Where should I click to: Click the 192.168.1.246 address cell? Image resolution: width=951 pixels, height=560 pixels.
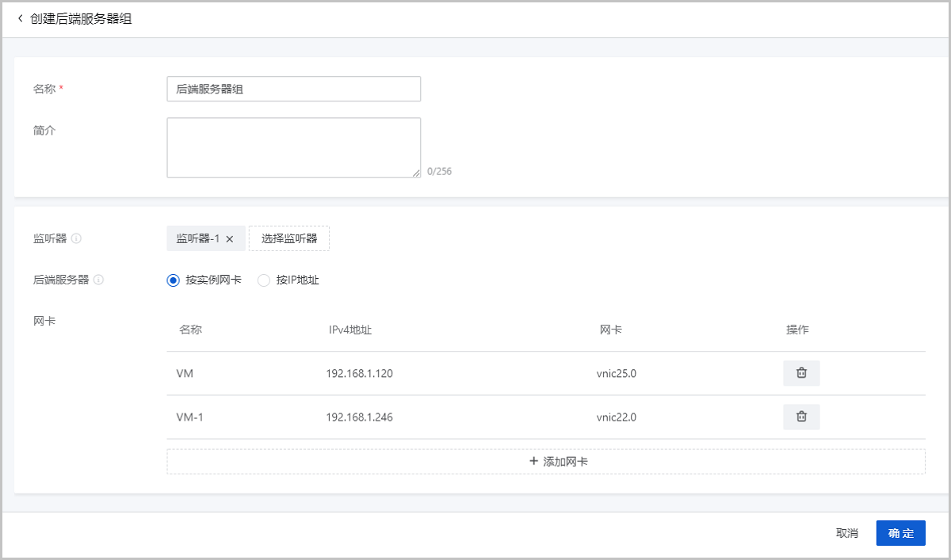pyautogui.click(x=359, y=417)
